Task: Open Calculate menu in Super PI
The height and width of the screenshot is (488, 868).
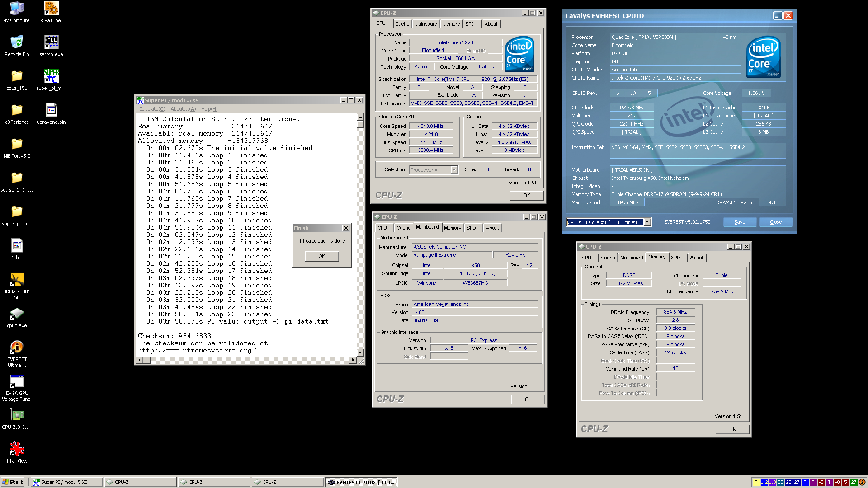Action: (151, 109)
